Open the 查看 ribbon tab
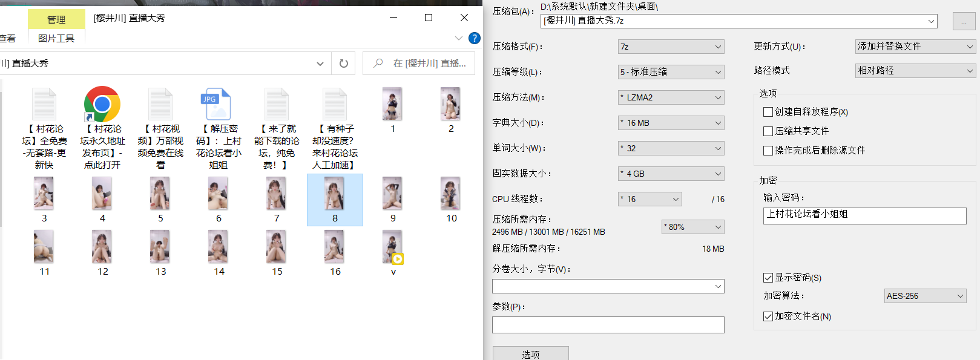The image size is (980, 360). point(7,38)
